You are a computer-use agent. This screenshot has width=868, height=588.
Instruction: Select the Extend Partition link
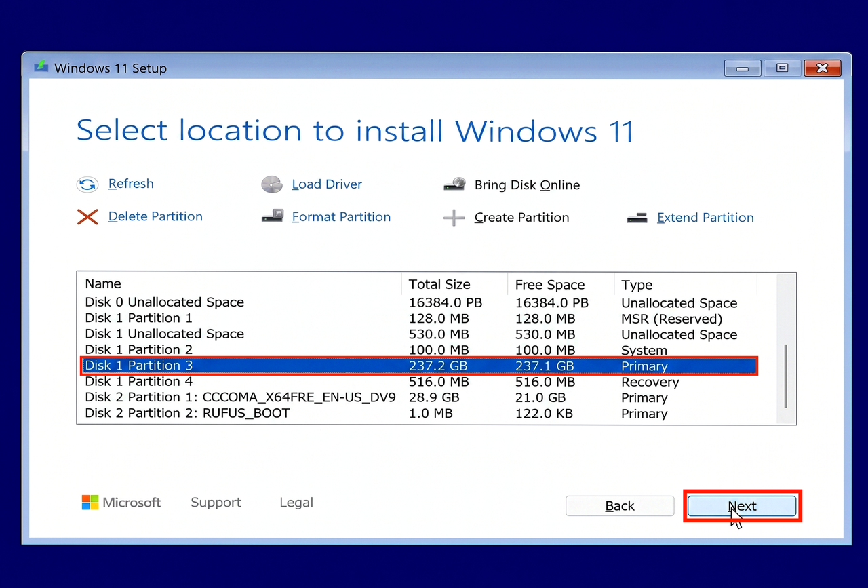point(705,218)
